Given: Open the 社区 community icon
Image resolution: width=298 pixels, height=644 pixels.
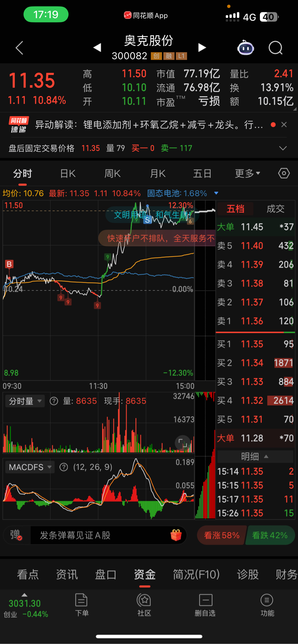Looking at the screenshot, I should [x=144, y=605].
